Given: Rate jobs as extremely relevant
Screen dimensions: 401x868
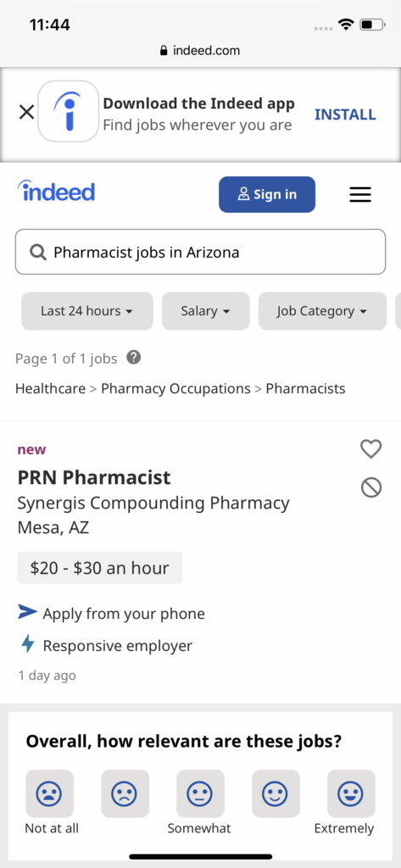Looking at the screenshot, I should tap(351, 793).
